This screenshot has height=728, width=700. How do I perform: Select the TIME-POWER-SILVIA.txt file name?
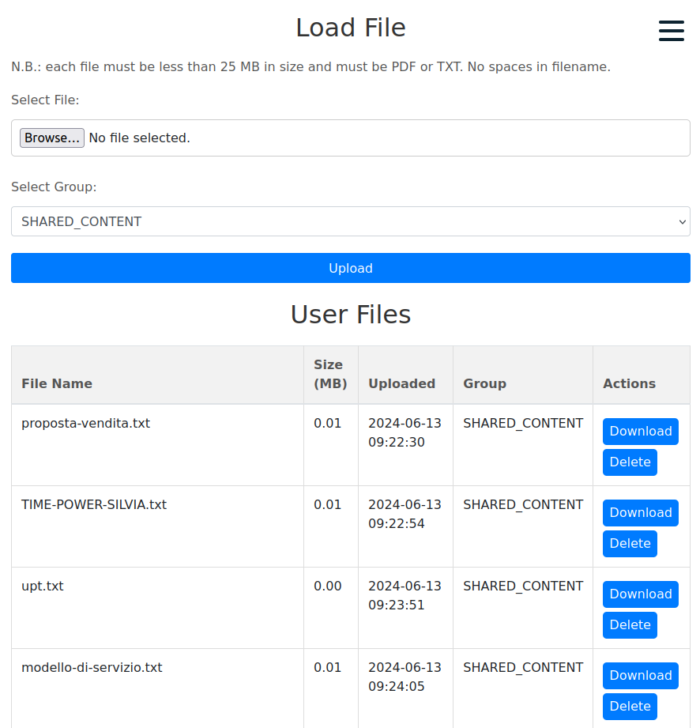click(94, 504)
